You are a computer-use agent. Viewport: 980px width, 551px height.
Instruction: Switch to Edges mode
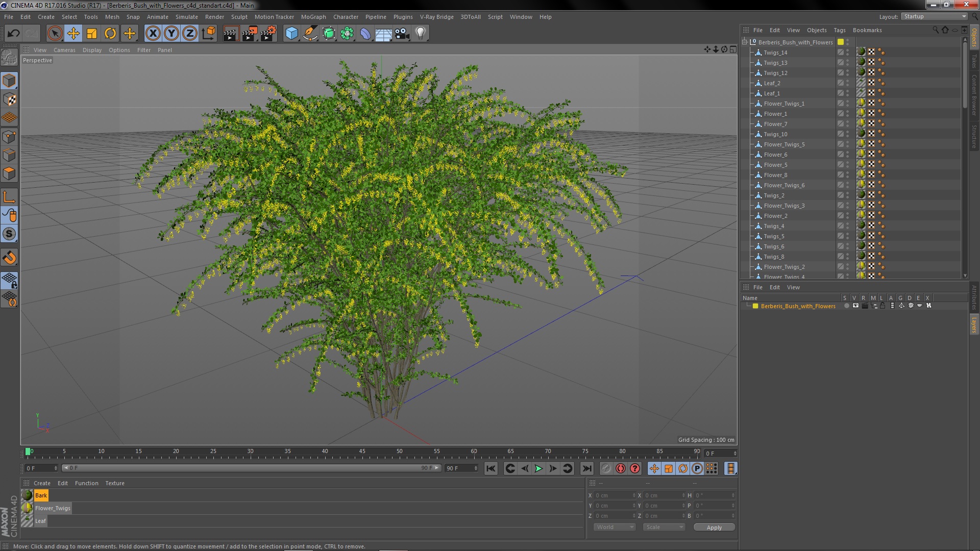point(9,155)
